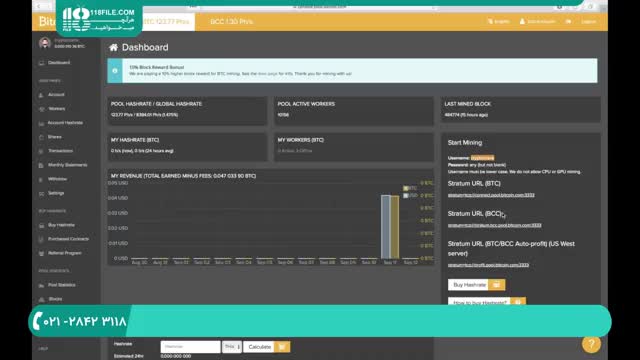Click the orange help question mark
This screenshot has width=640, height=360.
coord(591,344)
